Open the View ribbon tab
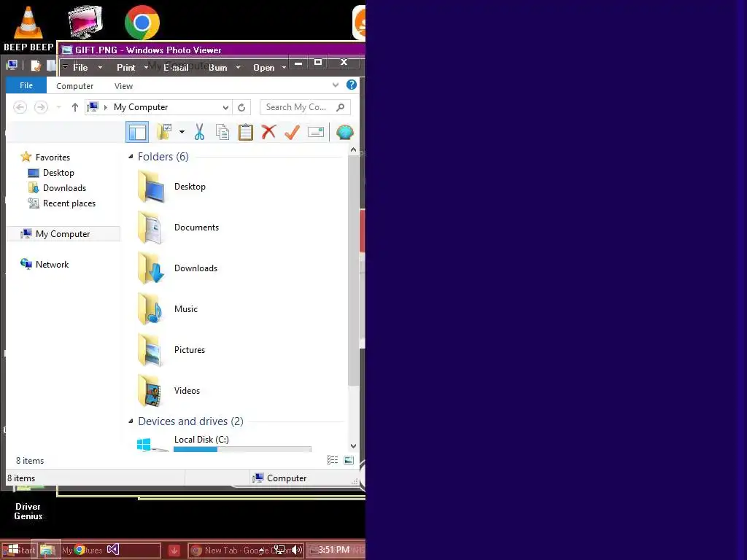The height and width of the screenshot is (560, 747). (x=123, y=86)
